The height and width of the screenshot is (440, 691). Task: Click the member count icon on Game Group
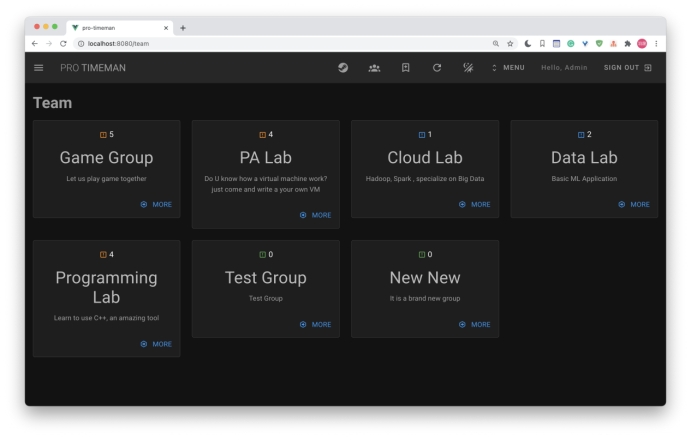[x=101, y=134]
